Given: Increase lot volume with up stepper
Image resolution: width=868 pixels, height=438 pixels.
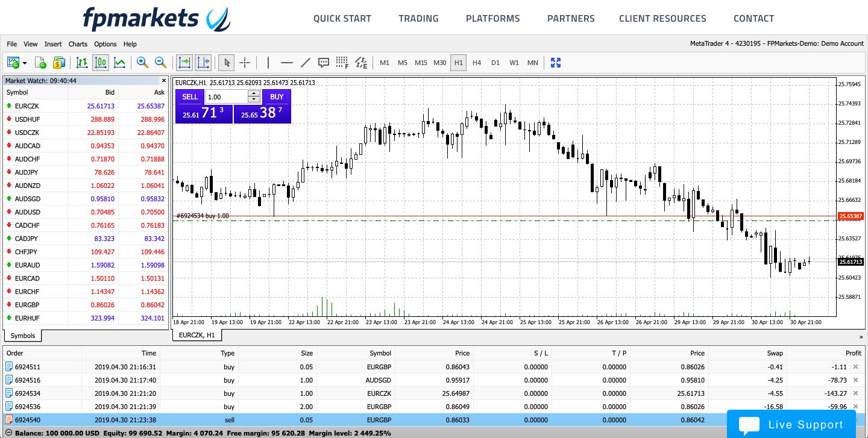Looking at the screenshot, I should click(x=254, y=93).
